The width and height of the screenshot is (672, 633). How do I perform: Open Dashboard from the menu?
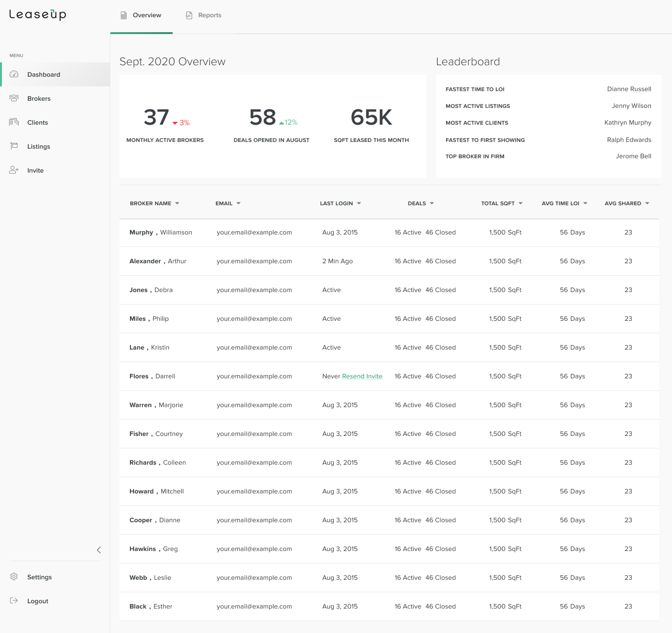55,74
